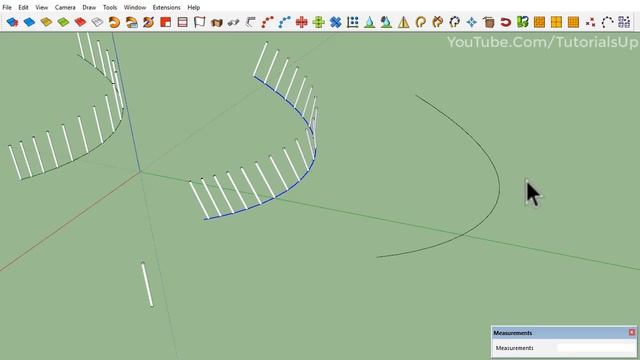The width and height of the screenshot is (640, 360).
Task: Click the blue four-pointed star icon
Action: click(x=472, y=22)
